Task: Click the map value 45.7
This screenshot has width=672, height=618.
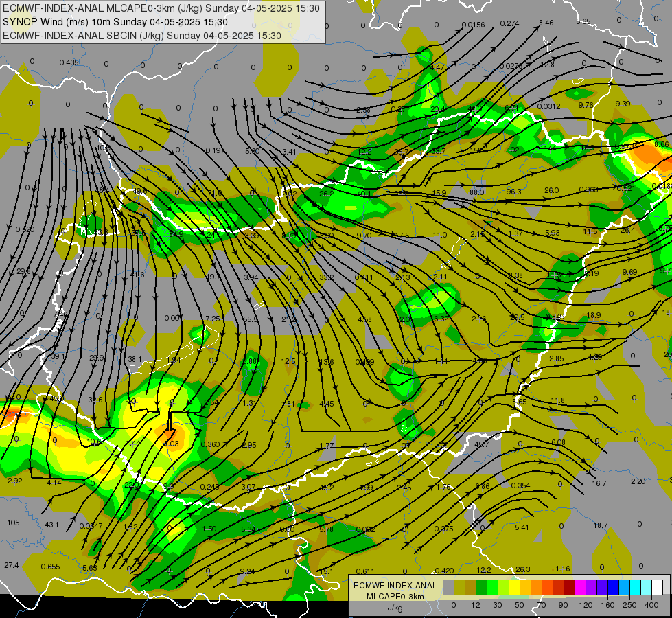Action: 482,444
